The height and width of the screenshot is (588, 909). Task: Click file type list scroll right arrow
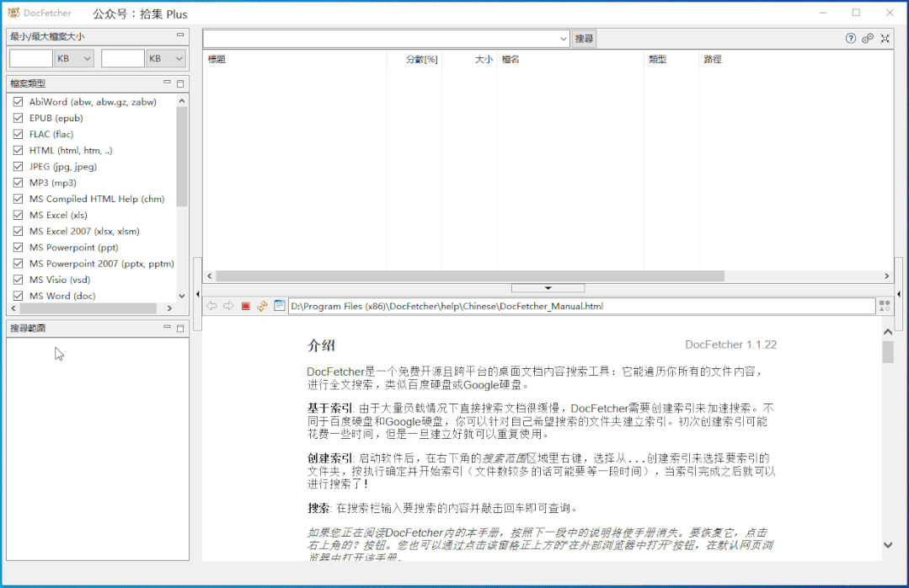(x=169, y=308)
